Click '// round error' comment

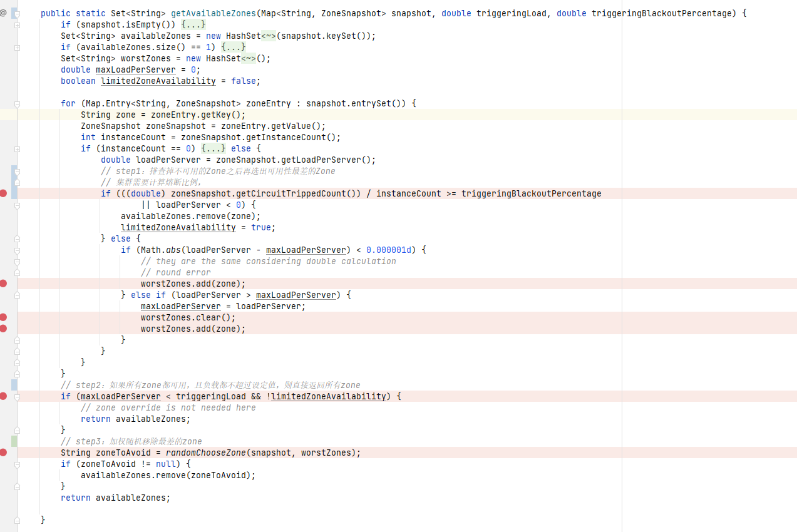pyautogui.click(x=175, y=272)
